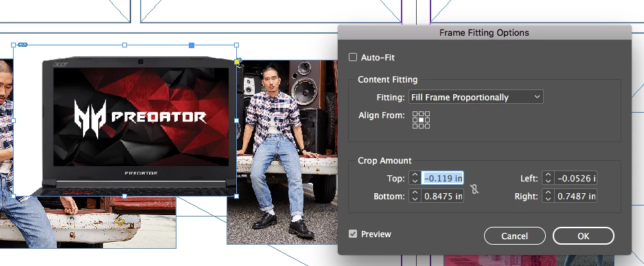Click into the Right crop amount field
This screenshot has height=266, width=644.
pyautogui.click(x=576, y=196)
